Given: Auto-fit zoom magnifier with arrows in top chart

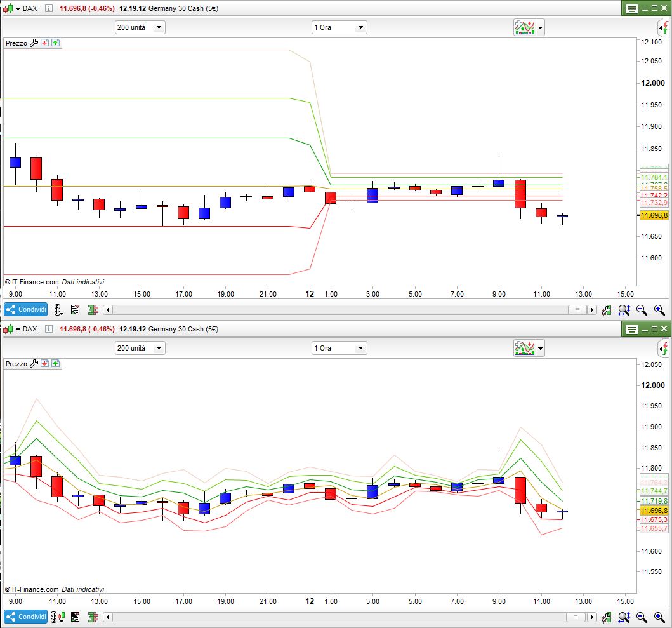Looking at the screenshot, I should click(624, 310).
